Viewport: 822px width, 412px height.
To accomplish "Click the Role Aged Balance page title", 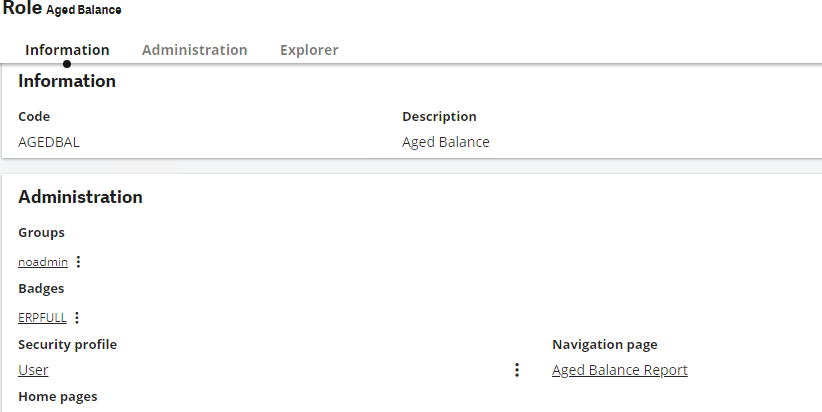I will point(62,9).
